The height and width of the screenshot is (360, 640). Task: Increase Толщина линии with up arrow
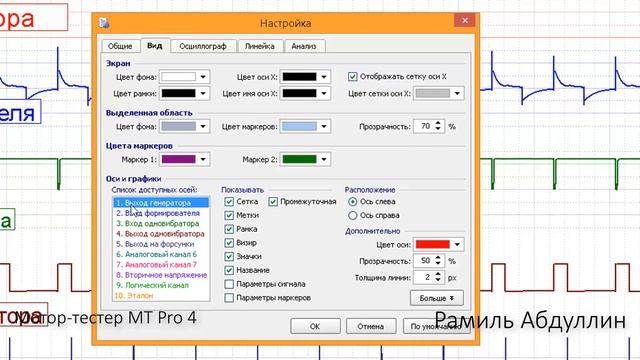(438, 274)
